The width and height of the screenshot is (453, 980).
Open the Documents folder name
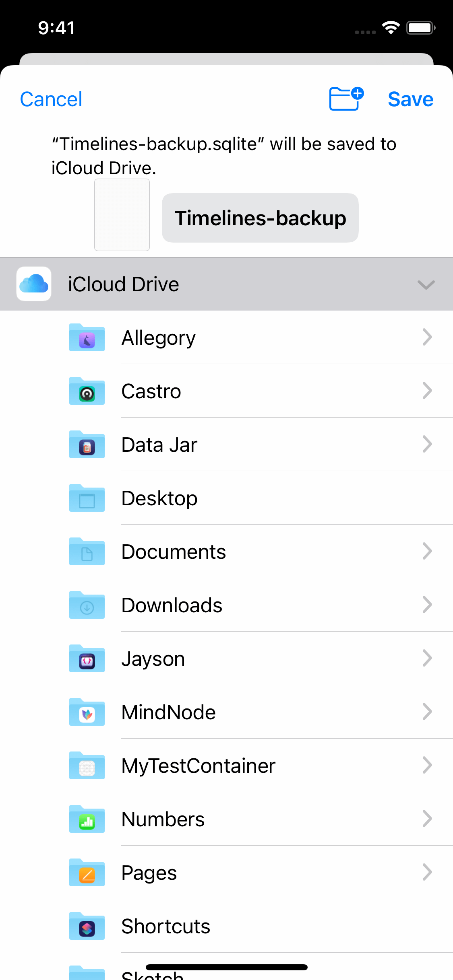coord(174,552)
